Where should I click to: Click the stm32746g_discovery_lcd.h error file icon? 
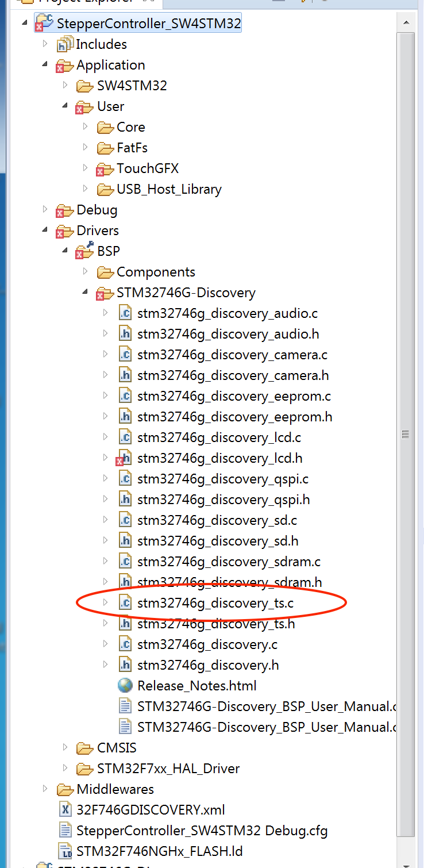click(x=124, y=458)
